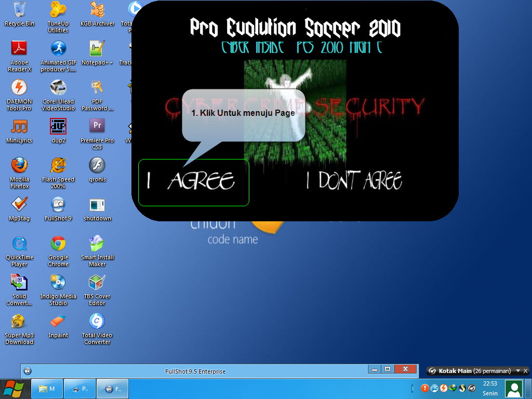Select the Mp3tag desktop icon
The image size is (532, 399).
(19, 209)
